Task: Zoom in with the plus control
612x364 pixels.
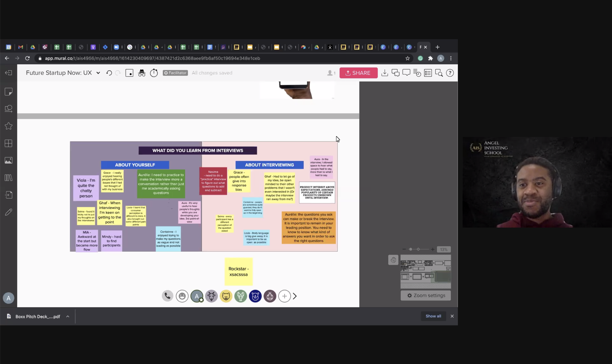Action: 433,249
